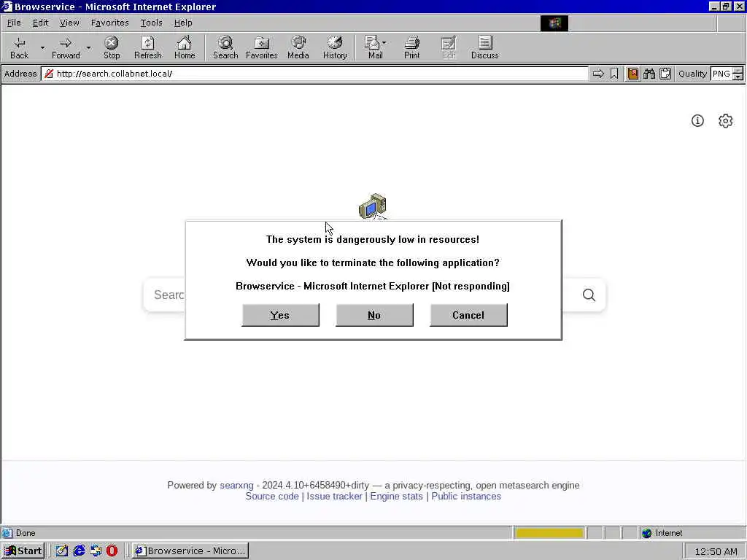Go Forward with the toolbar arrow
This screenshot has width=747, height=560.
pos(66,47)
